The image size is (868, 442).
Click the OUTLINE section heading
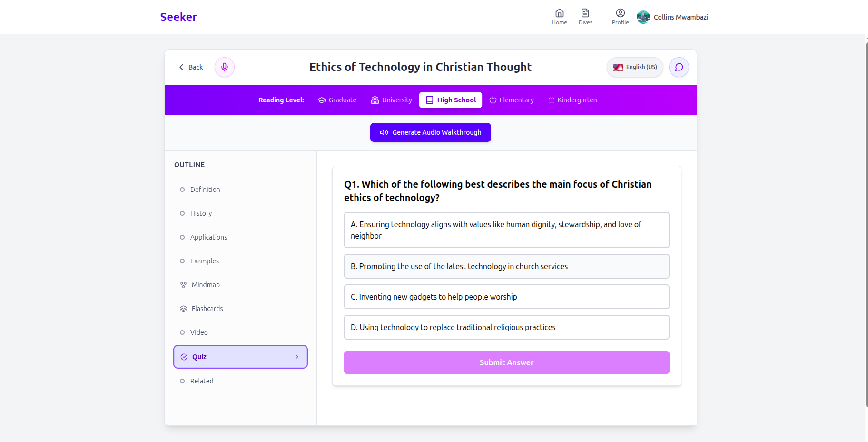pyautogui.click(x=189, y=165)
